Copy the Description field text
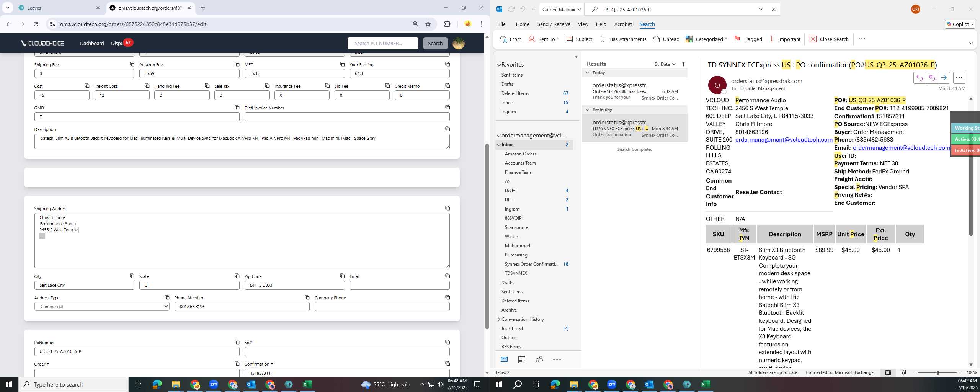The image size is (980, 392). click(448, 129)
